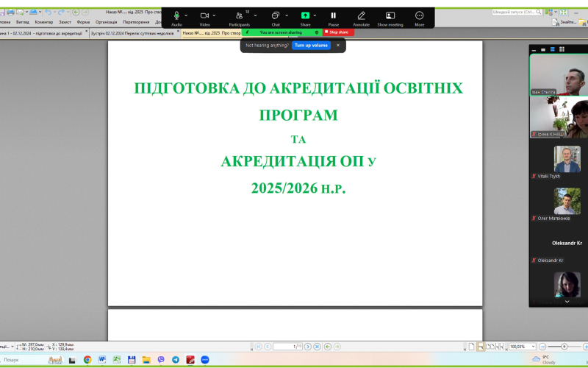This screenshot has width=588, height=368.
Task: Click the email document icon
Action: point(20,12)
